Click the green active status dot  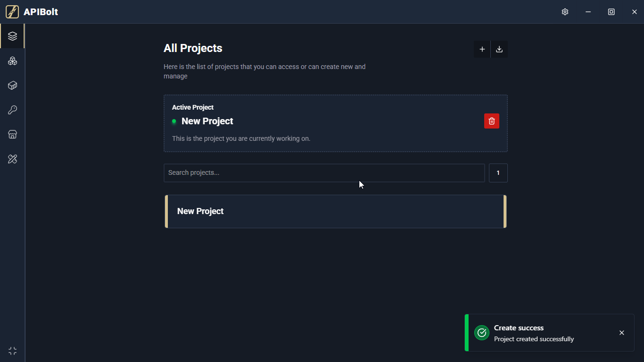[x=174, y=121]
